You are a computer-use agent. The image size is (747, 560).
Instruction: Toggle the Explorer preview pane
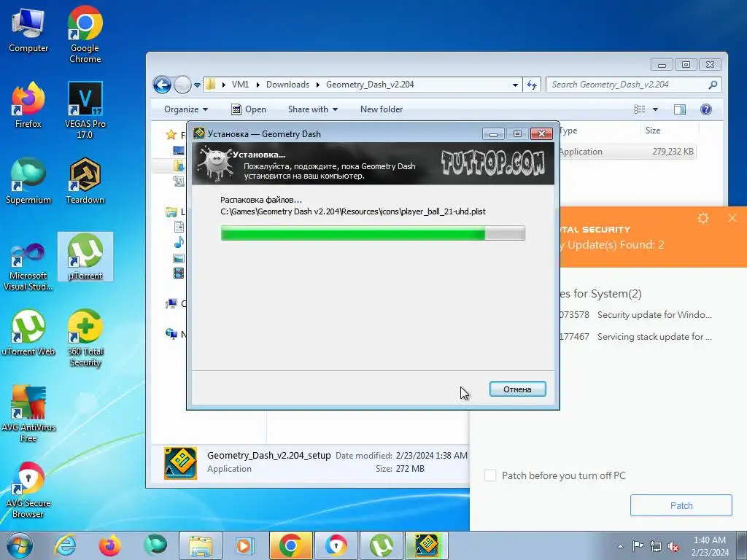coord(680,109)
